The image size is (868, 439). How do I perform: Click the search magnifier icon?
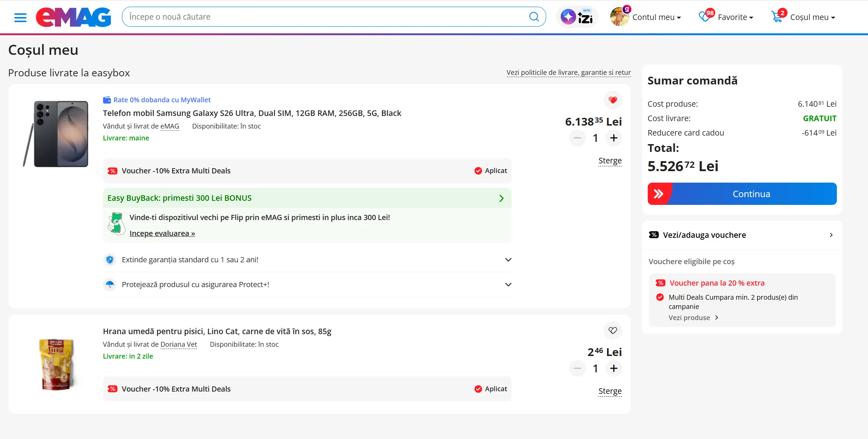point(534,17)
